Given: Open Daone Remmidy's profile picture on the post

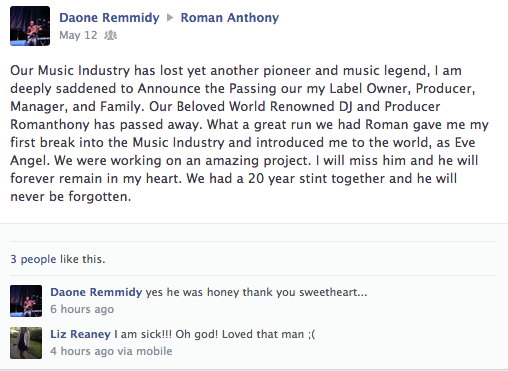Looking at the screenshot, I should [30, 26].
